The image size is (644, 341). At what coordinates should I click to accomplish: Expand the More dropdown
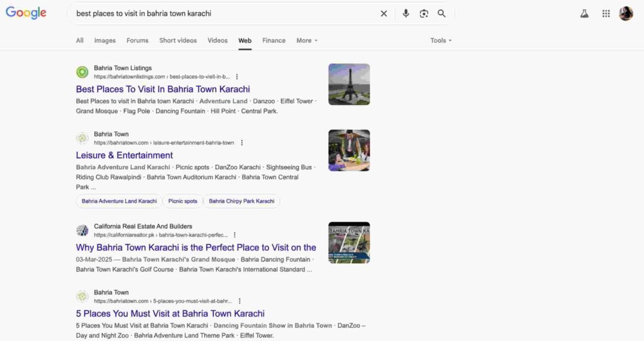tap(307, 41)
